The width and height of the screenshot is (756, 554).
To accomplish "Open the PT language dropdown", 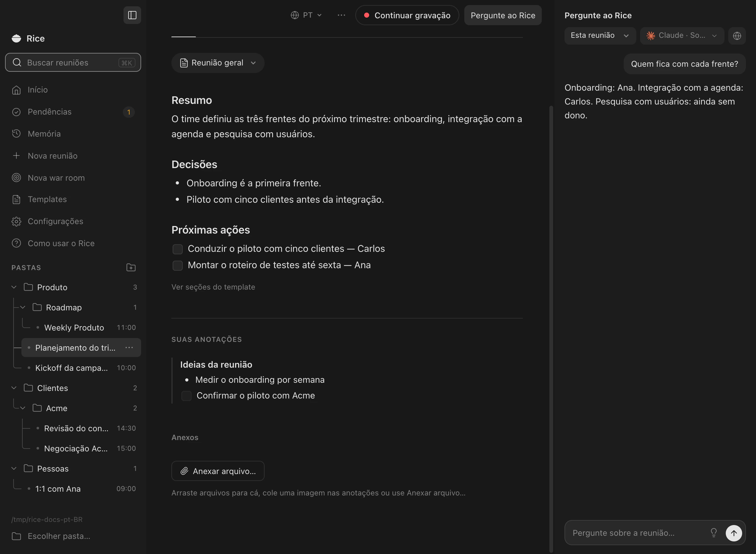I will (306, 15).
